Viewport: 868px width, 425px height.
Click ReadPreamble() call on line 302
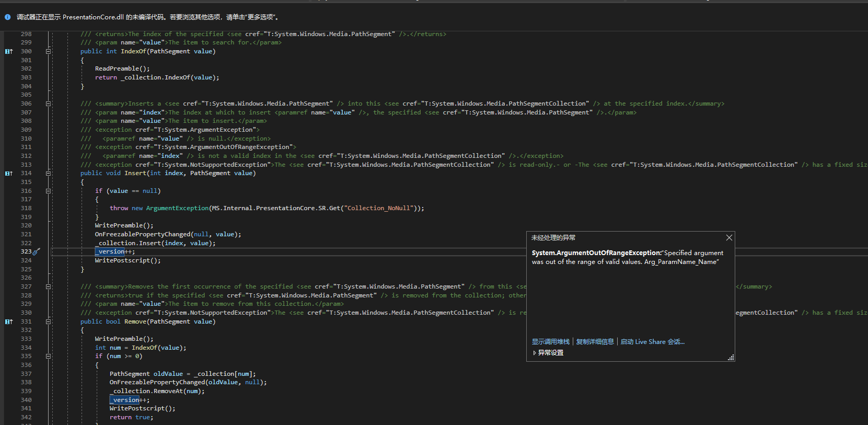coord(122,68)
